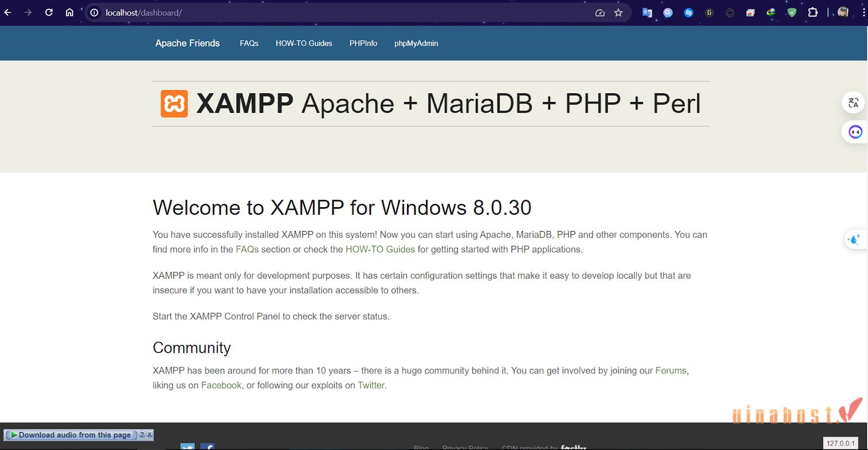Open the Apache Friends home link
The width and height of the screenshot is (868, 450).
(x=187, y=43)
